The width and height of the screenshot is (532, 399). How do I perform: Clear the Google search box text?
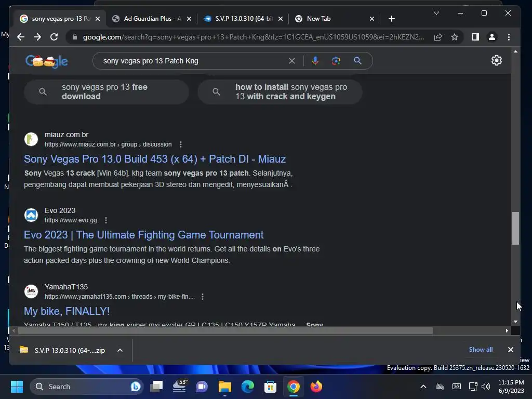coord(292,61)
